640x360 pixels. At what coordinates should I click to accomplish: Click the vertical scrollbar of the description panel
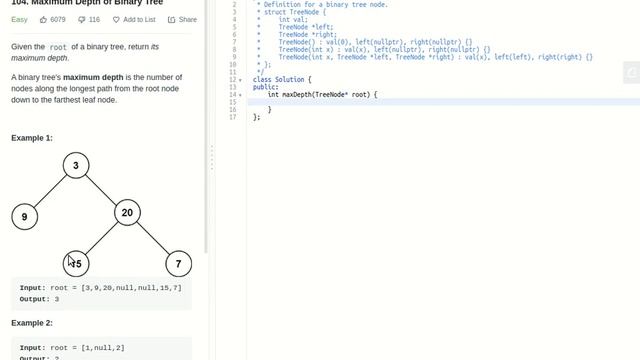point(206,127)
